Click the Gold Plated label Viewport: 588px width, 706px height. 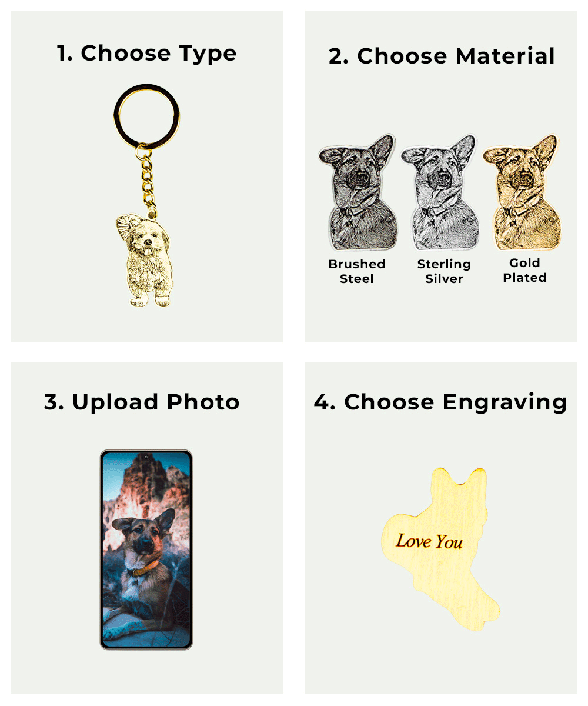[x=524, y=270]
